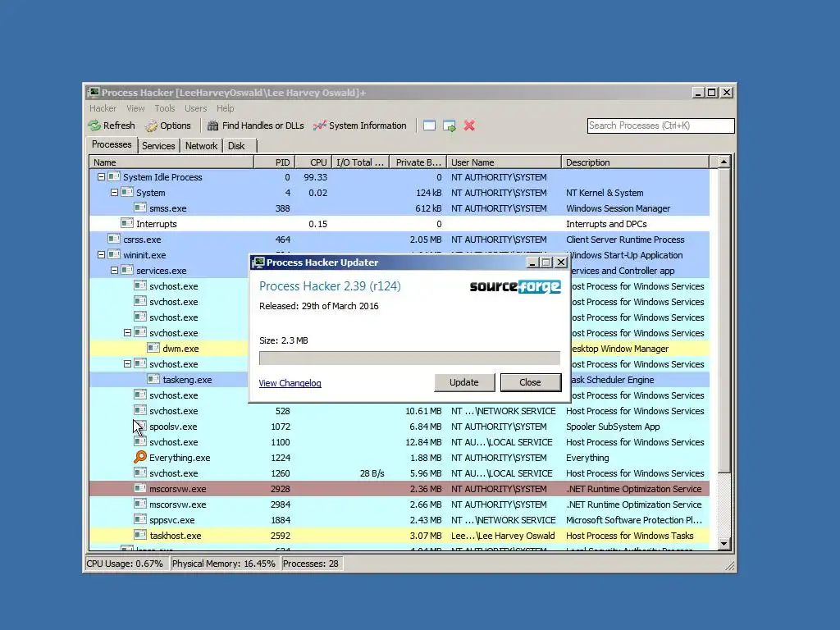Viewport: 840px width, 630px height.
Task: Click the smss.exe process icon
Action: pos(140,208)
